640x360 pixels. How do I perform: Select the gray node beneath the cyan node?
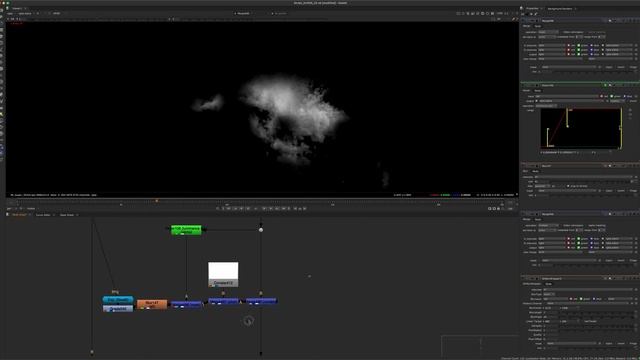[118, 308]
